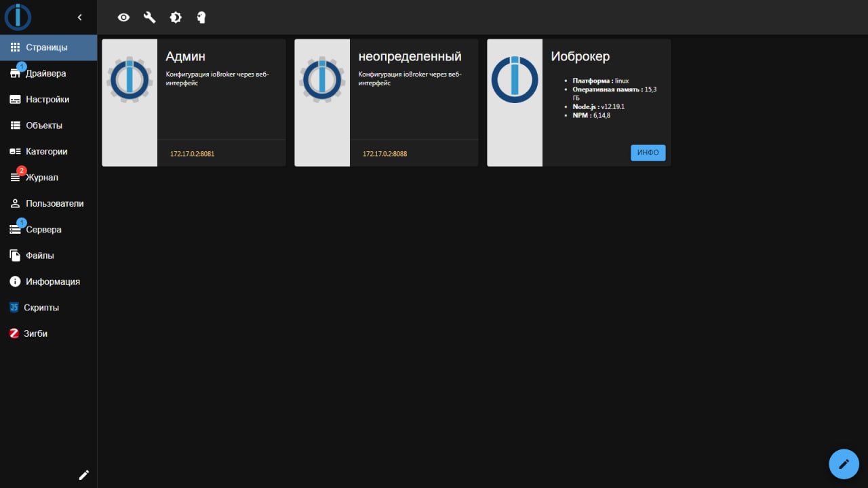Toggle the theme brightness icon
The image size is (868, 488).
(x=176, y=18)
